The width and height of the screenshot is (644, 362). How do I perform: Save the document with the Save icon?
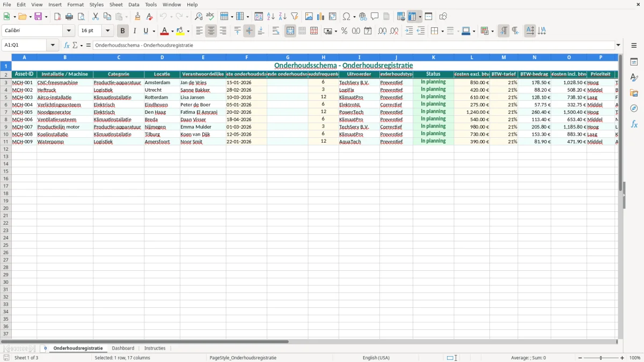pos(38,17)
